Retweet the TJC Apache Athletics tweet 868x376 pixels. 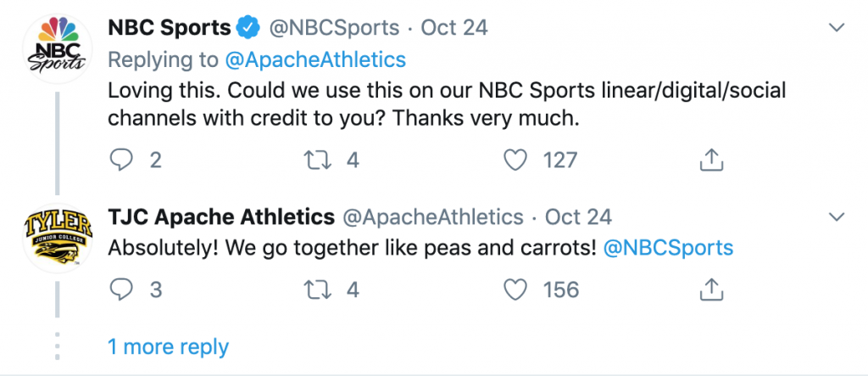click(318, 290)
